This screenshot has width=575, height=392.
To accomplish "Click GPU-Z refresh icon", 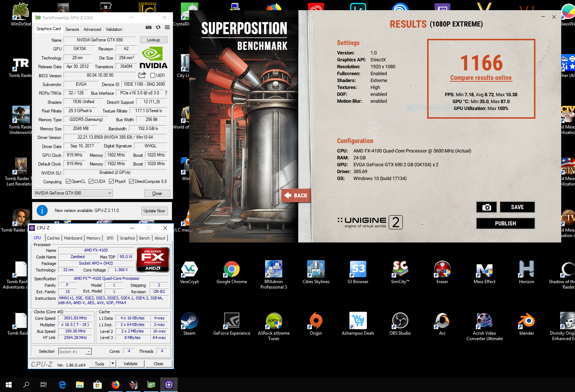I will [x=158, y=27].
